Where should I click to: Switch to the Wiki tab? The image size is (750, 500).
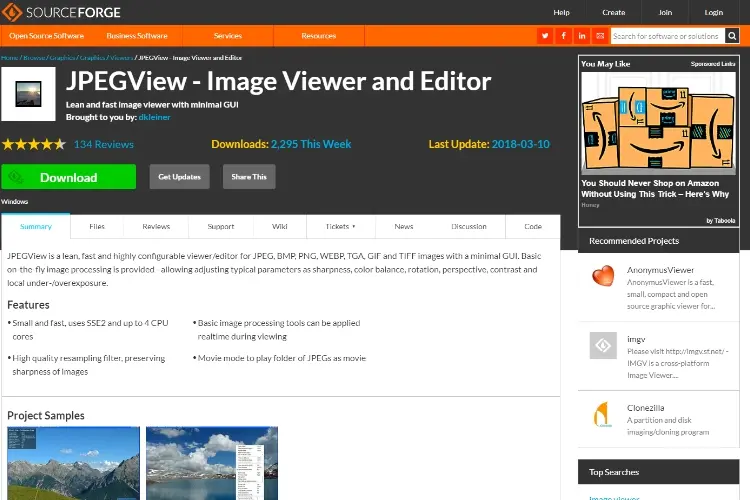280,226
